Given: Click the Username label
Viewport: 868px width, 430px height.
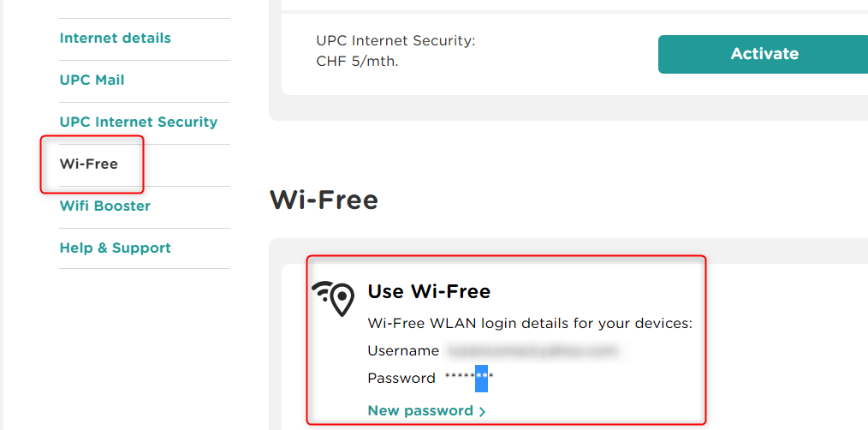Looking at the screenshot, I should tap(403, 351).
